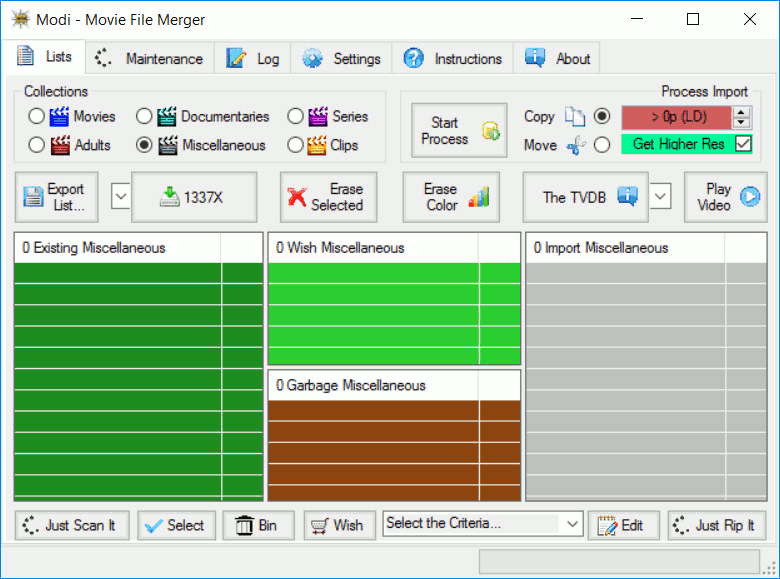
Task: Open the dropdown arrow beside The TVDB
Action: click(660, 196)
